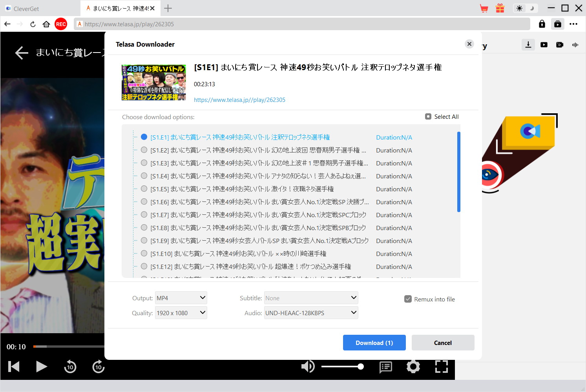Select the S1.E8 episode radio button
The image size is (586, 392).
tap(144, 227)
